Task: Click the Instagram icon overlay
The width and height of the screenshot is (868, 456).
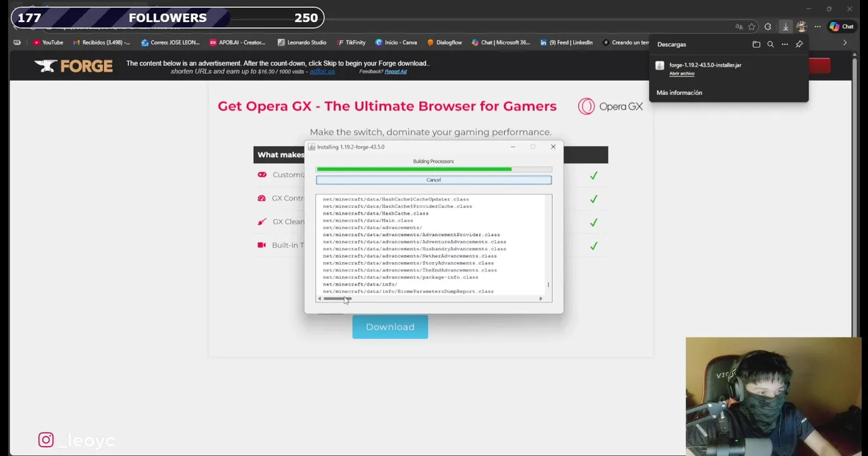Action: click(x=46, y=440)
